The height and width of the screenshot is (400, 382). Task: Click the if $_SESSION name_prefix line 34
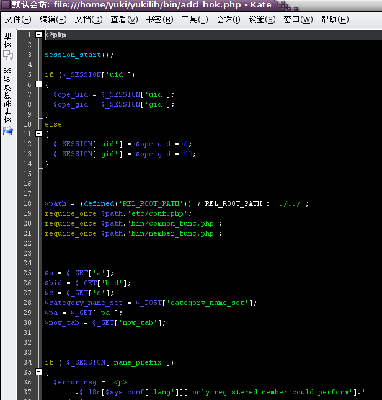pyautogui.click(x=109, y=363)
